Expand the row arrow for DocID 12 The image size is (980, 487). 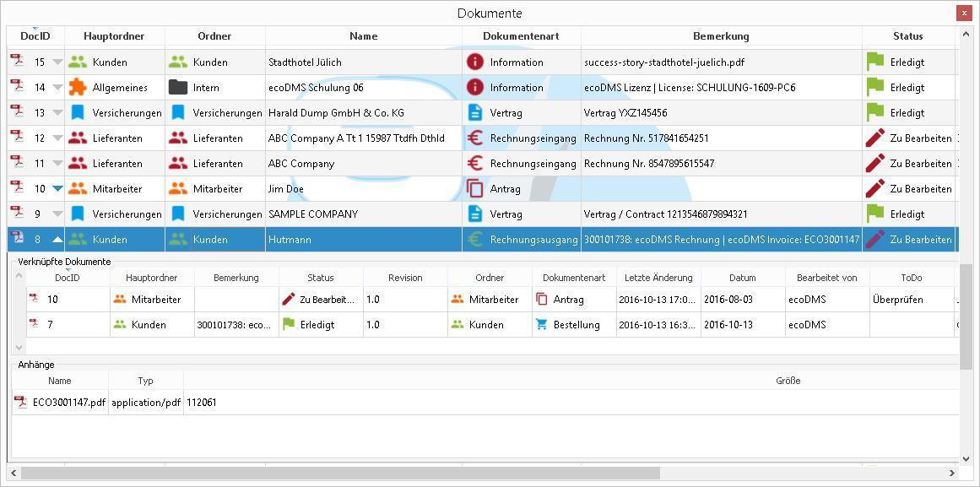tap(57, 138)
